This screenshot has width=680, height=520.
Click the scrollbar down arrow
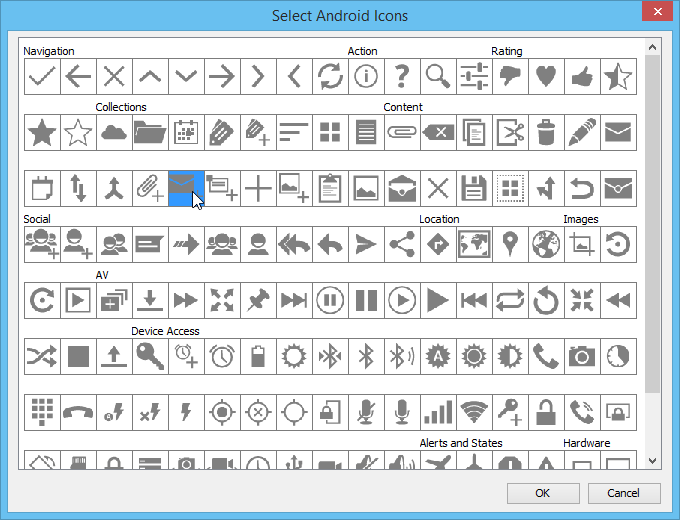652,461
